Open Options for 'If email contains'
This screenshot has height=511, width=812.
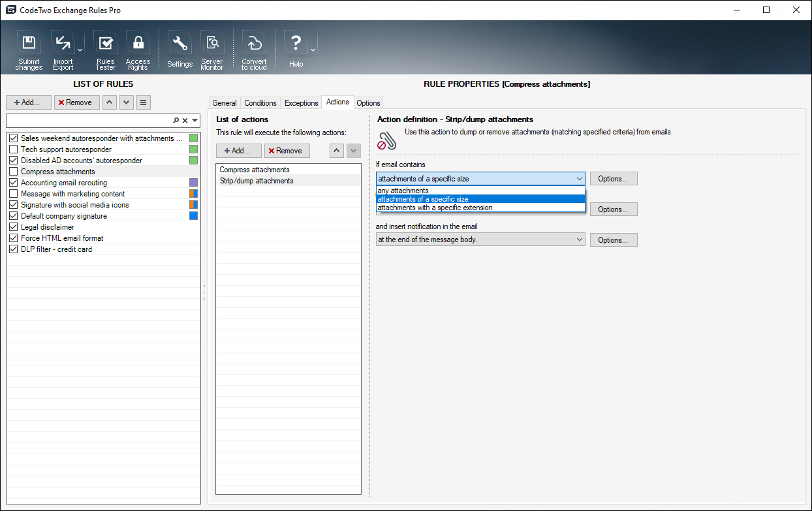[x=614, y=179]
